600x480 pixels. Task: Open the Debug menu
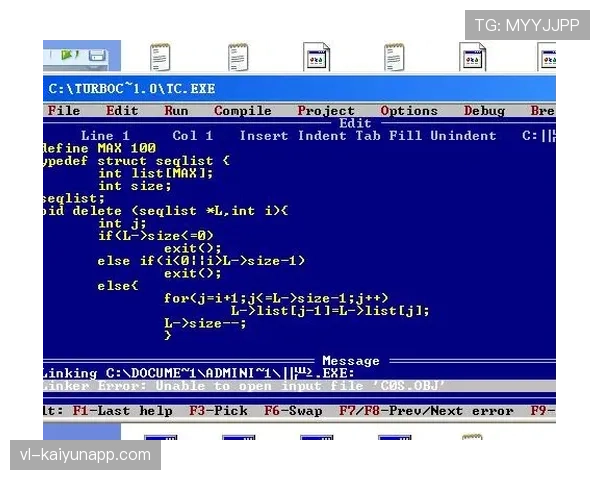point(484,111)
